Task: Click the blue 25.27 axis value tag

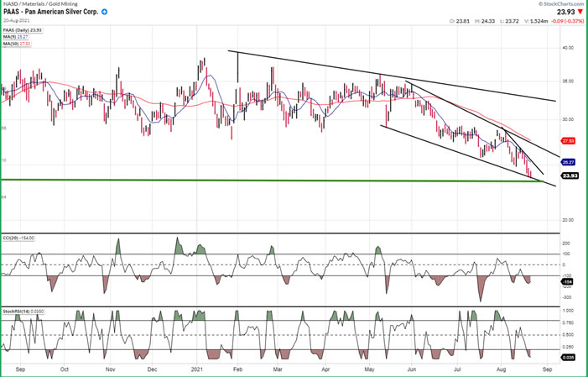Action: pyautogui.click(x=568, y=161)
